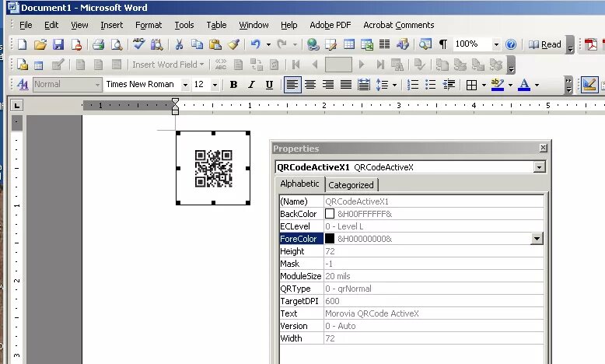The height and width of the screenshot is (364, 605).
Task: Paste from clipboard icon
Action: (215, 45)
